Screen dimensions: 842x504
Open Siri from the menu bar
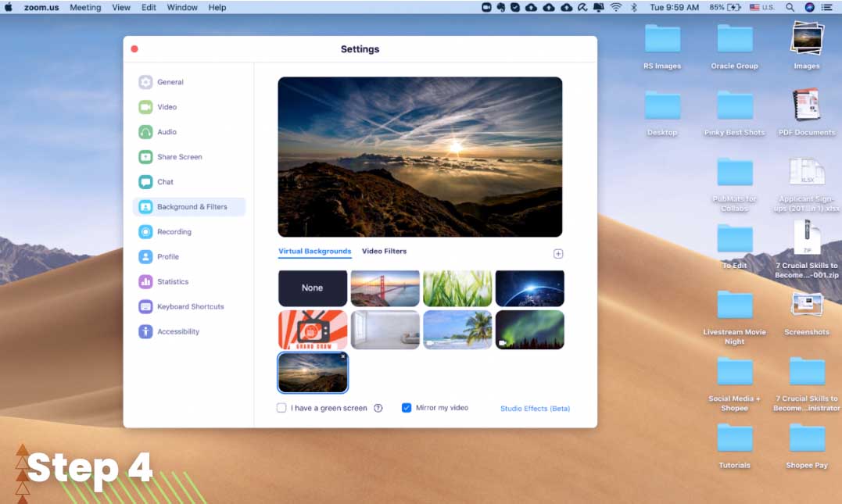click(x=810, y=8)
